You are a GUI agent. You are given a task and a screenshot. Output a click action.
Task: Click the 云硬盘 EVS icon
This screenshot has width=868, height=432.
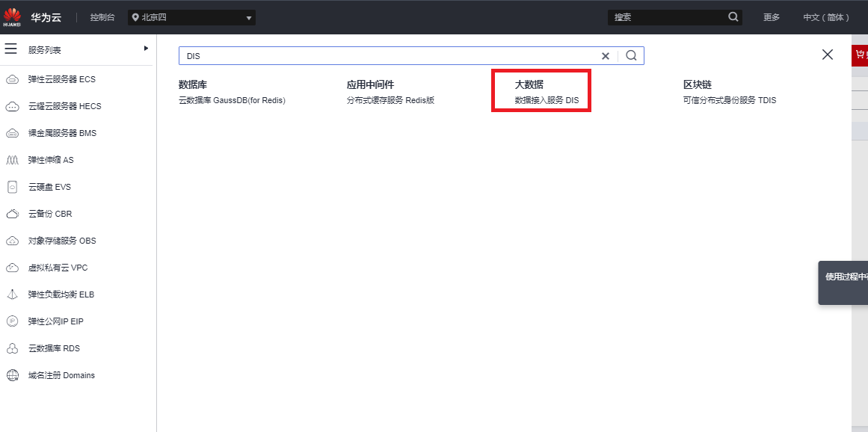pos(12,187)
